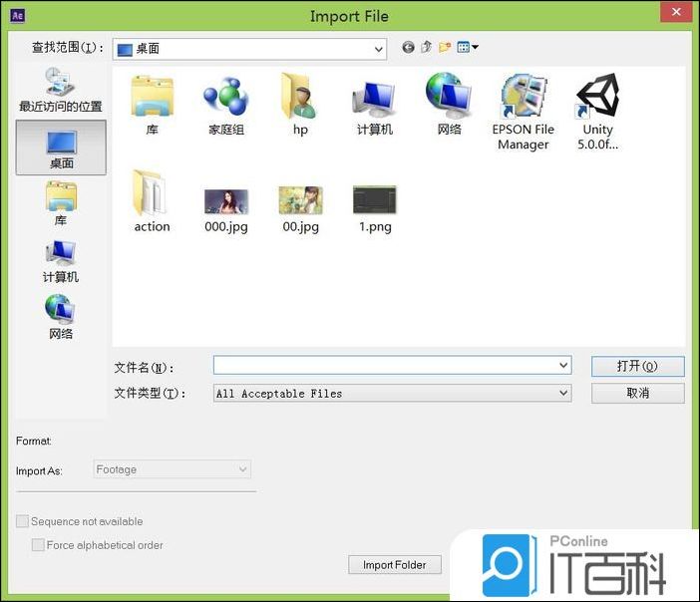Click the After Effects icon in the title bar
Viewport: 700px width, 602px height.
click(x=17, y=16)
